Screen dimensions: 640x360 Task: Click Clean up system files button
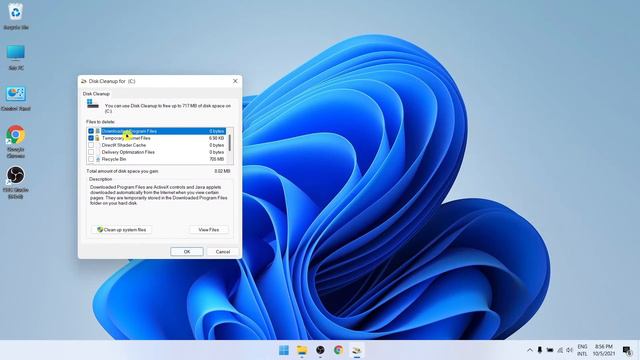[x=122, y=230]
